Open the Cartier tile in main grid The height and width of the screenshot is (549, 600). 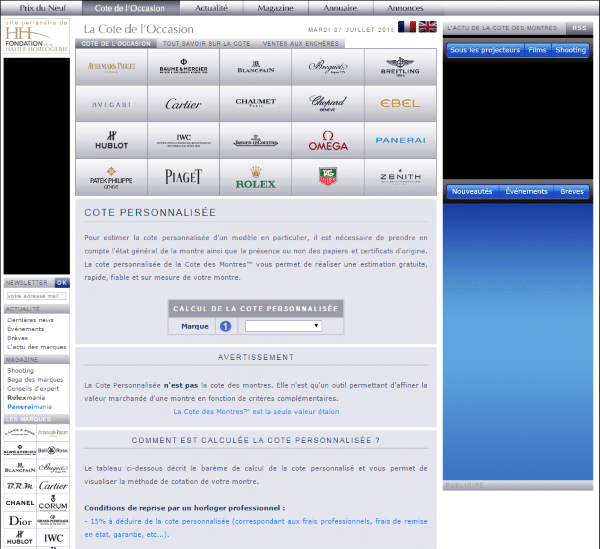183,104
